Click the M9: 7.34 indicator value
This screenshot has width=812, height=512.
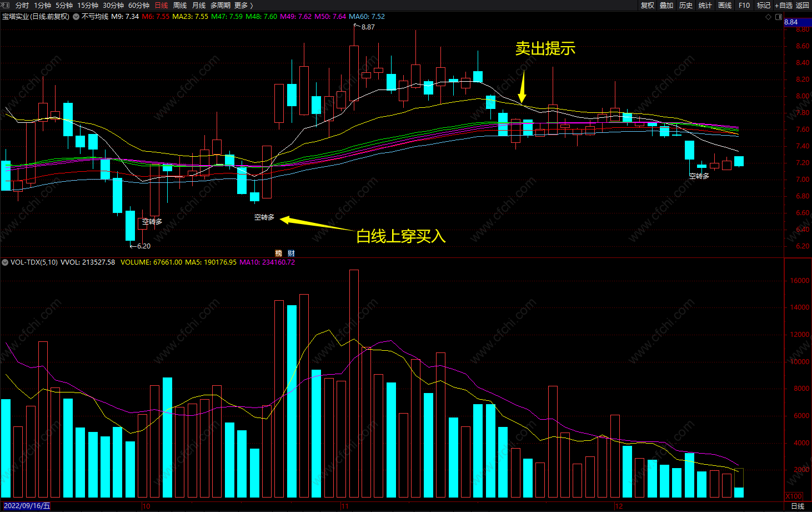[x=125, y=17]
